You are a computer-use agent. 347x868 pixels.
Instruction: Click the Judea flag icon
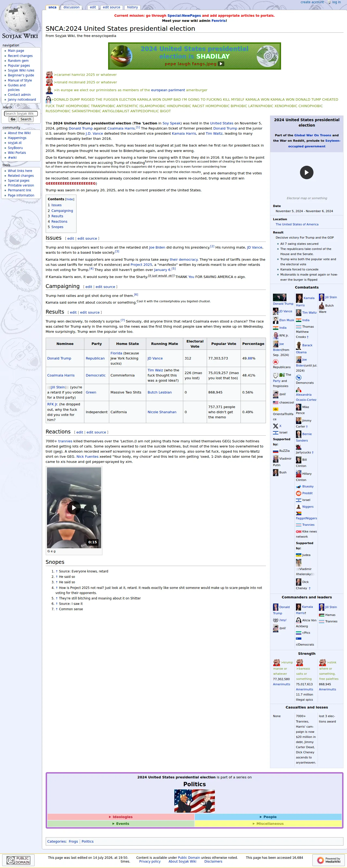(x=298, y=555)
